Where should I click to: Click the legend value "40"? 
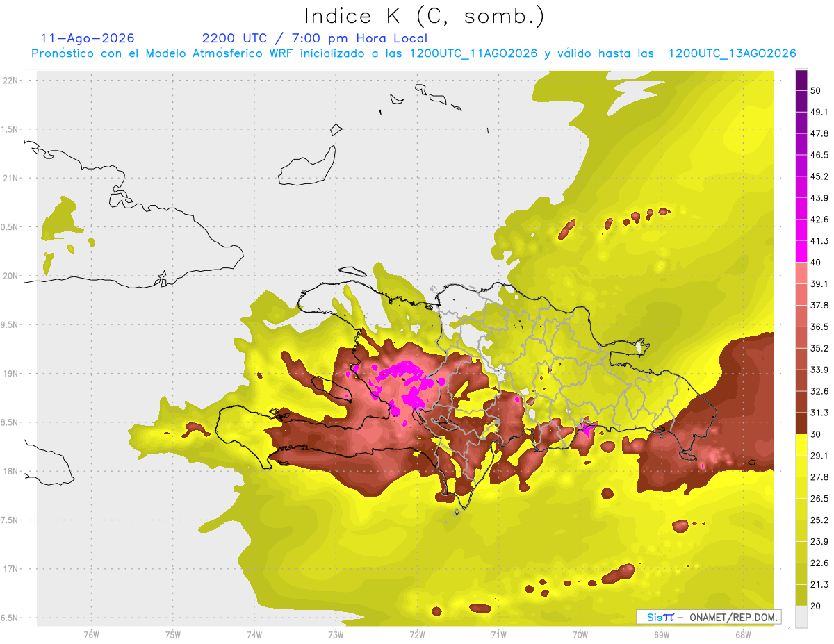817,263
